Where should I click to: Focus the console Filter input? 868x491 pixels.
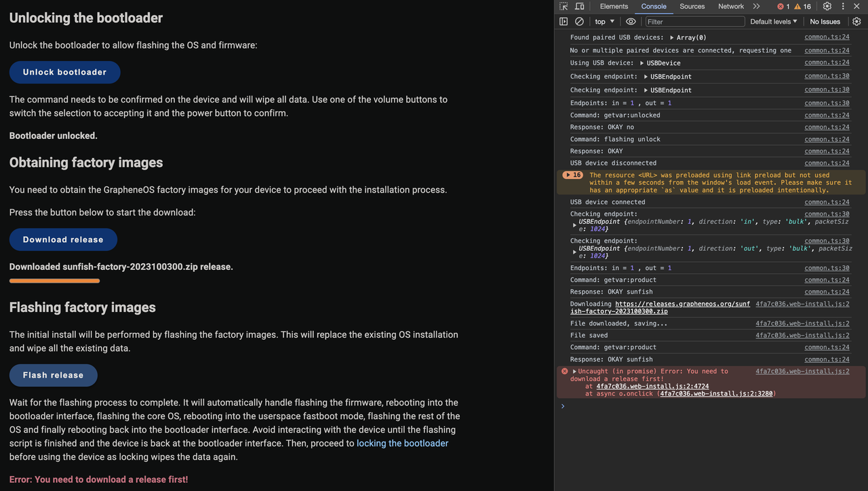click(x=694, y=22)
